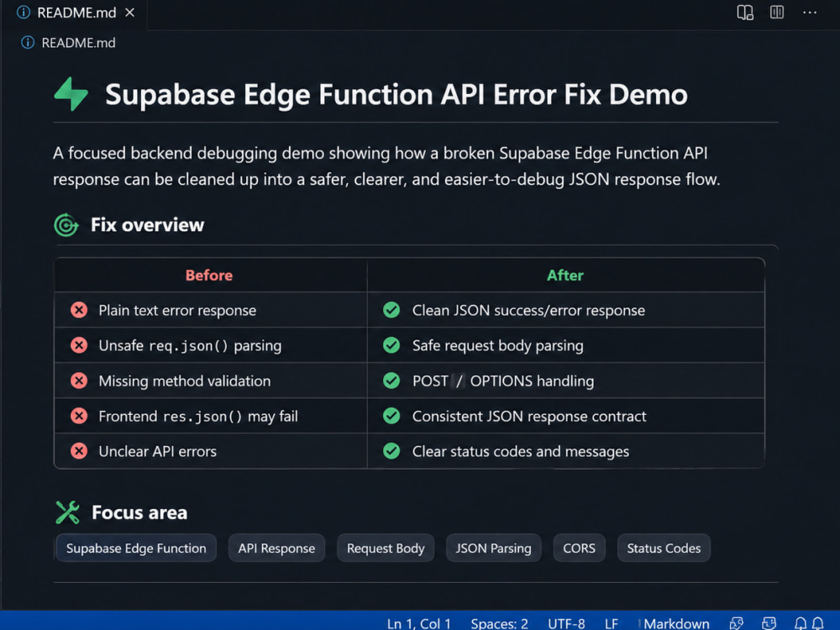Screen dimensions: 840x630
Task: Select the README.md editor tab
Action: 75,13
